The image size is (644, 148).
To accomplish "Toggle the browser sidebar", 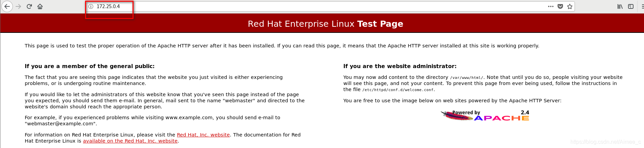I will pos(631,6).
